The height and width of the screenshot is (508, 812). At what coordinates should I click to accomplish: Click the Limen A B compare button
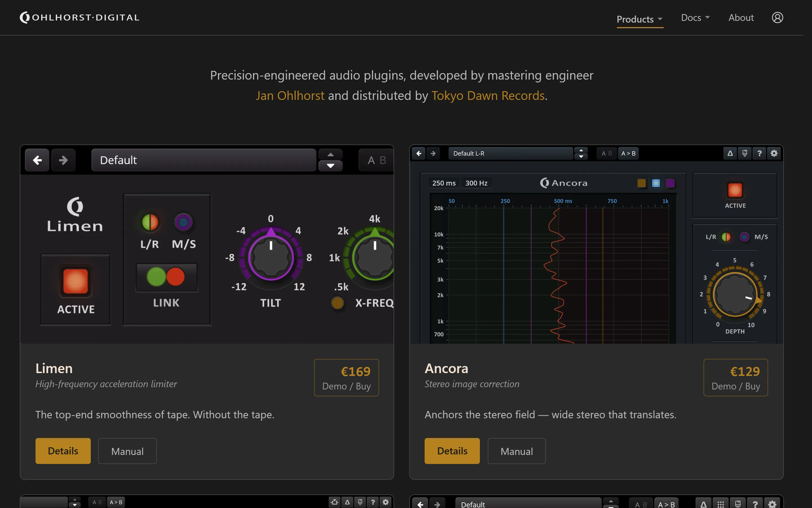(376, 160)
